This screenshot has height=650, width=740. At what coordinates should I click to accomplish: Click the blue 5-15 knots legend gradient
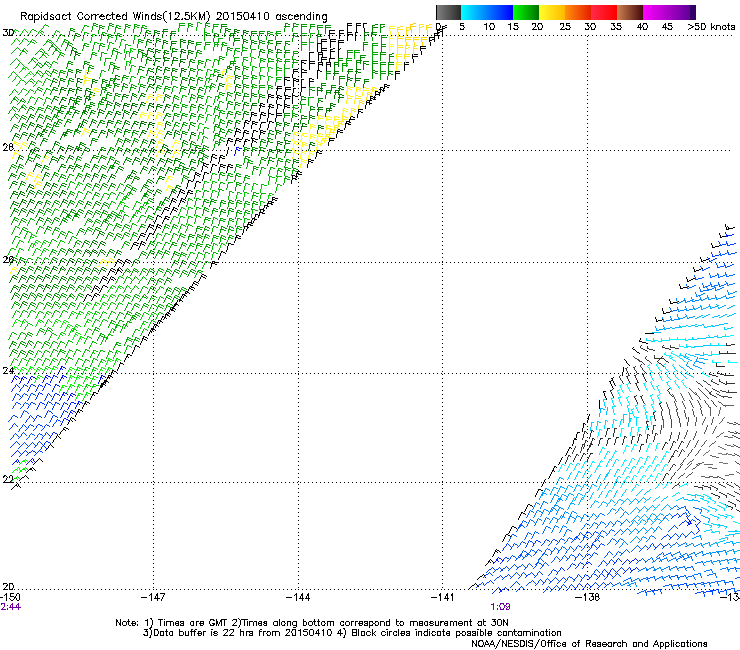coord(487,12)
